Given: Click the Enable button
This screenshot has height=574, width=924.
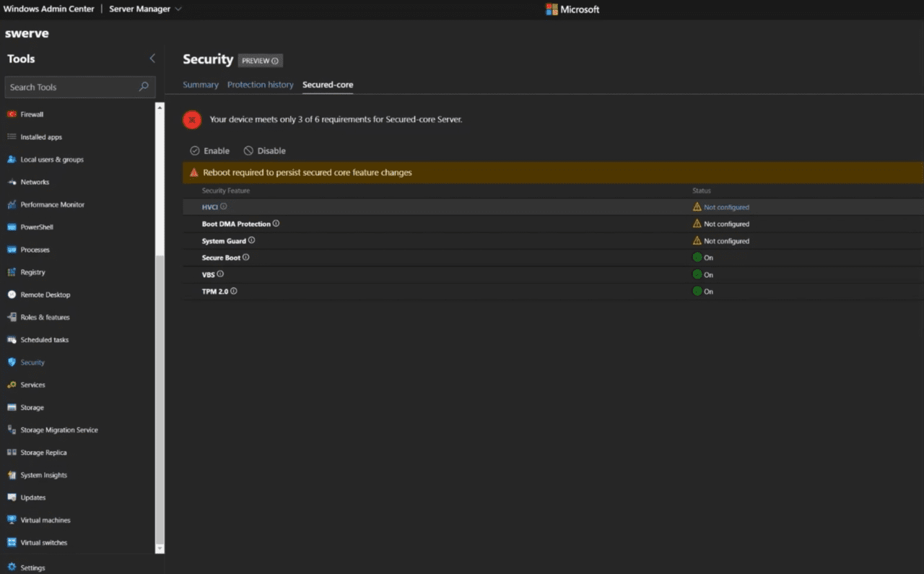Looking at the screenshot, I should click(210, 151).
